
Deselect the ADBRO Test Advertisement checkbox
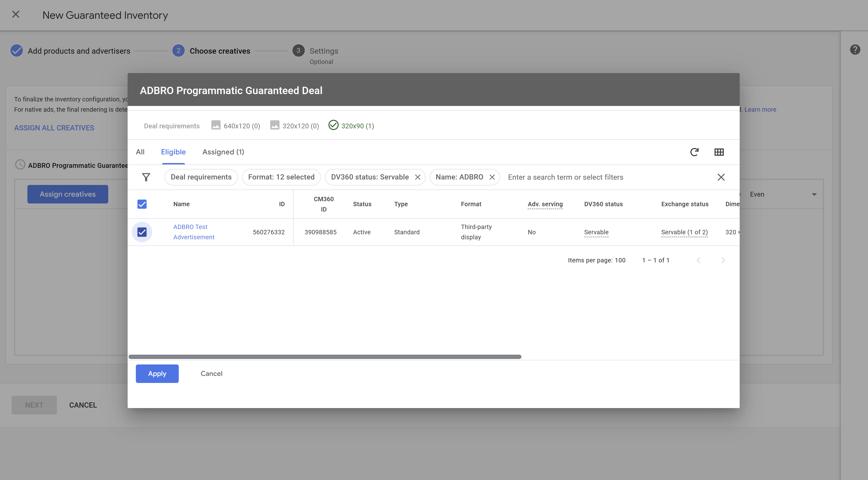tap(142, 232)
